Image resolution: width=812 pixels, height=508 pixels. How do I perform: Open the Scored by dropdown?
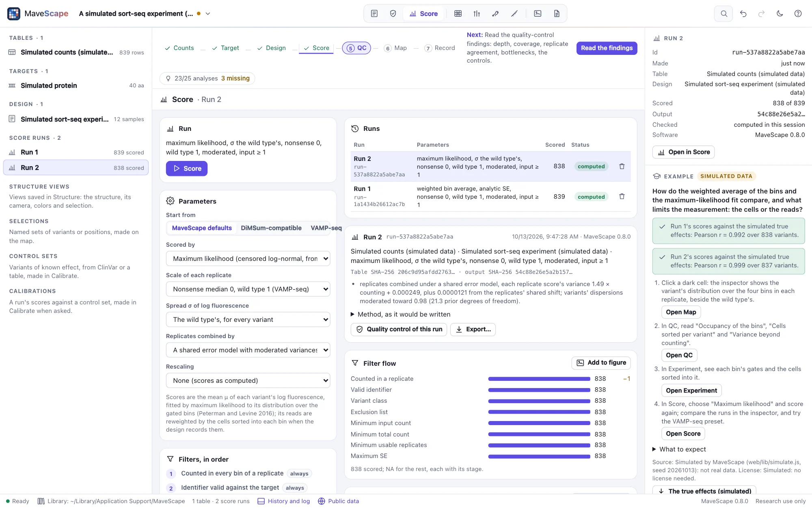point(248,258)
